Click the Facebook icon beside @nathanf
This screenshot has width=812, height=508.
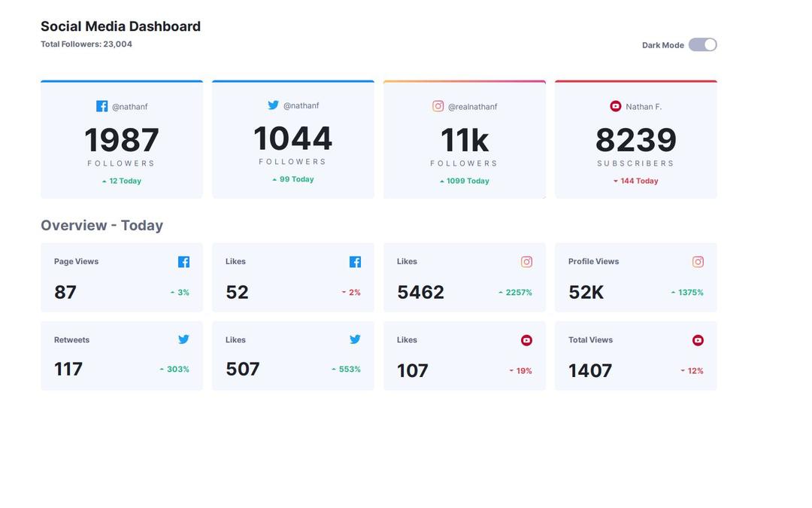[x=101, y=106]
